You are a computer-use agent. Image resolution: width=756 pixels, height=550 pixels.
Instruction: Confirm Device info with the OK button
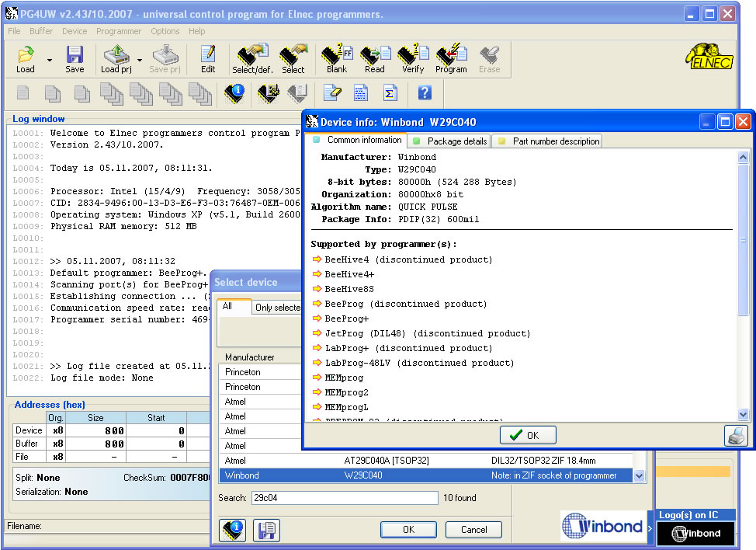point(528,435)
